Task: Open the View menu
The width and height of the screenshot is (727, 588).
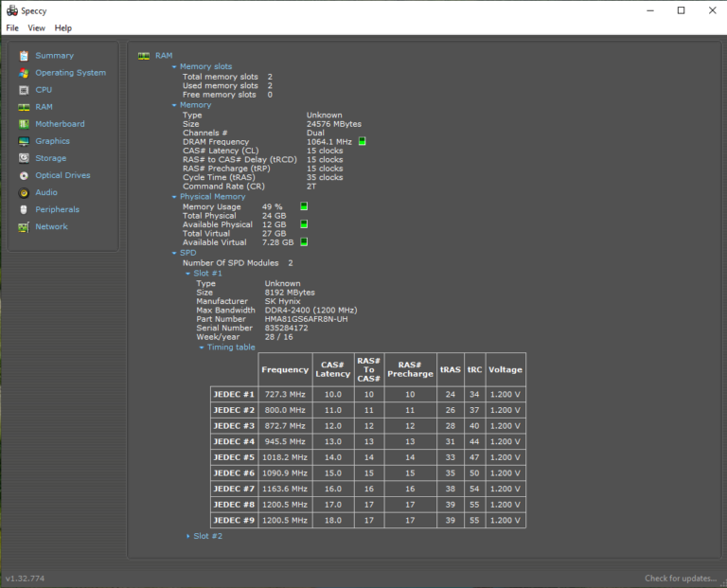Action: pyautogui.click(x=36, y=28)
